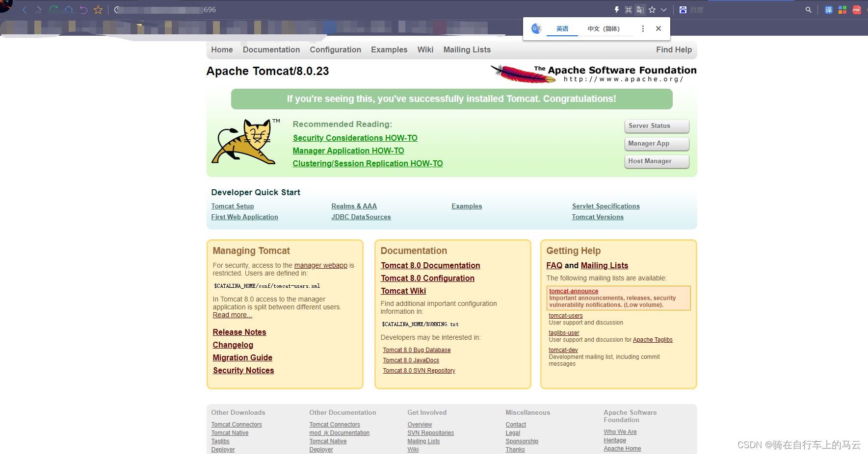The image size is (868, 454).
Task: Open Security Considerations HOW-TO link
Action: pyautogui.click(x=355, y=138)
